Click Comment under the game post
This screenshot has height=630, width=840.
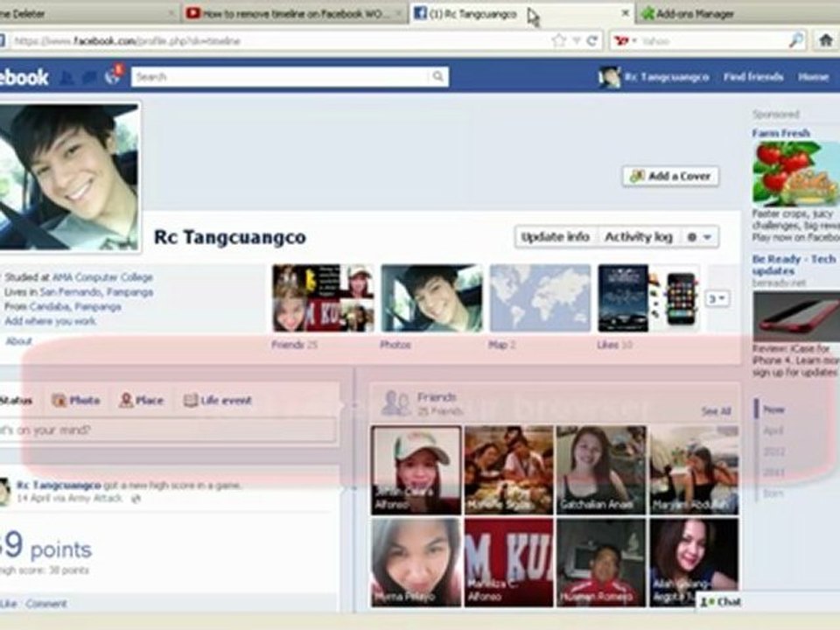point(46,604)
